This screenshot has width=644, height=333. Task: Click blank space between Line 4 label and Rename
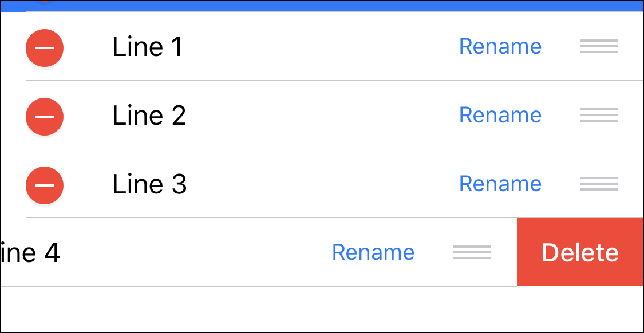pyautogui.click(x=196, y=252)
